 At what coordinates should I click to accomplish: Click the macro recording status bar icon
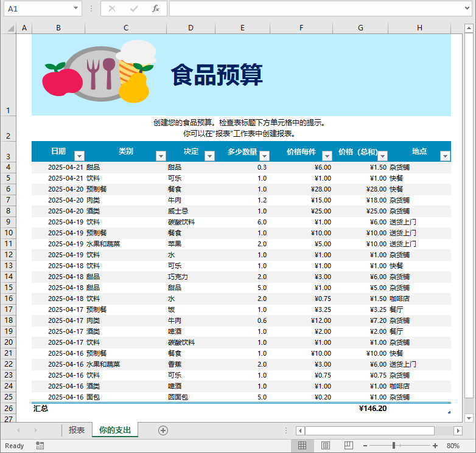[40, 446]
